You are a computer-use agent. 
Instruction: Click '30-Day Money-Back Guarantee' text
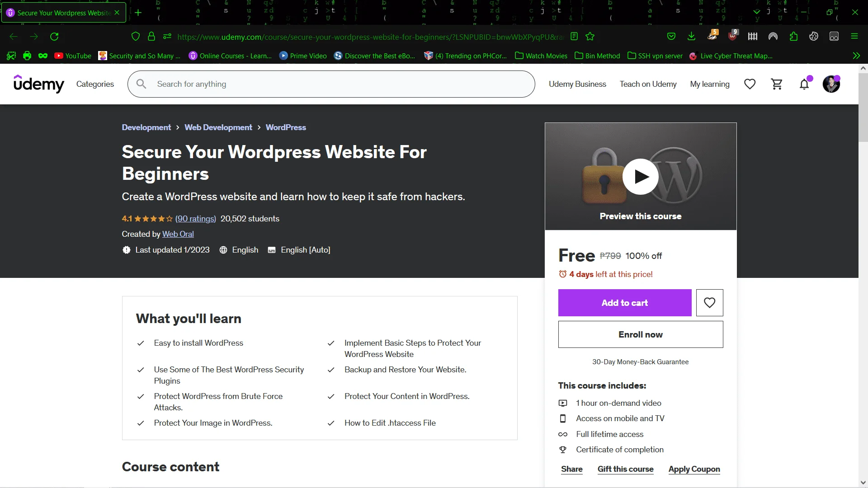click(x=641, y=362)
